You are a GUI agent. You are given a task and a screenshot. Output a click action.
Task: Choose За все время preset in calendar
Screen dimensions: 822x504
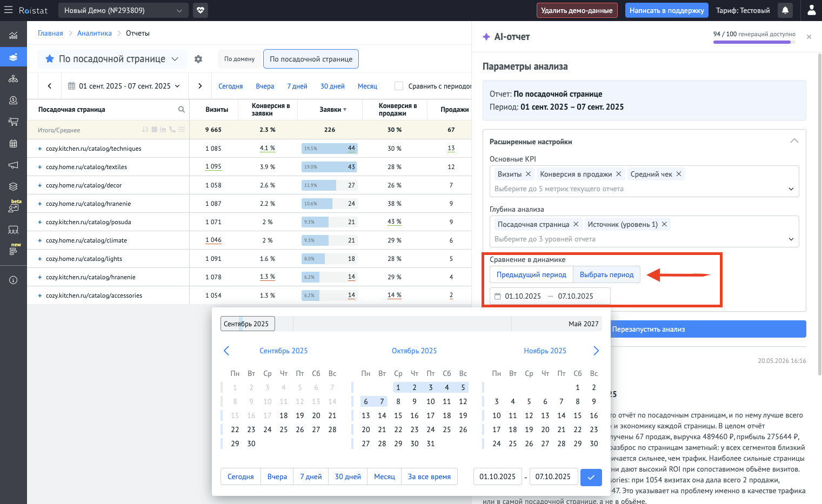(x=429, y=476)
